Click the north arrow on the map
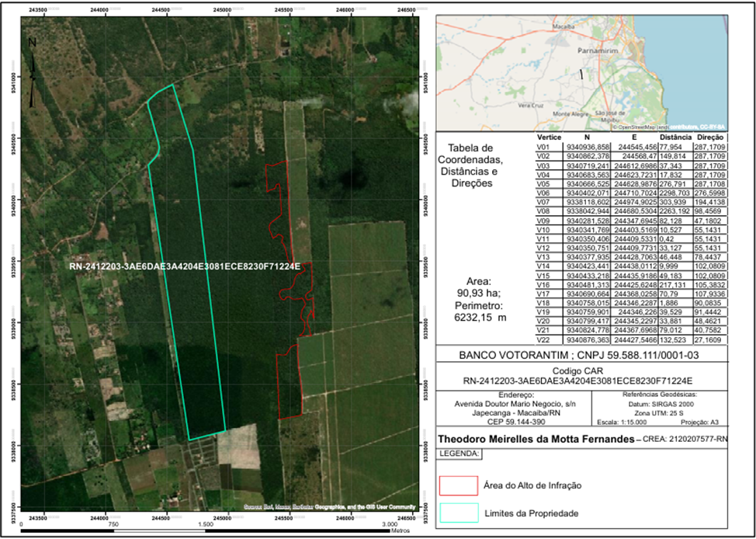 (31, 73)
